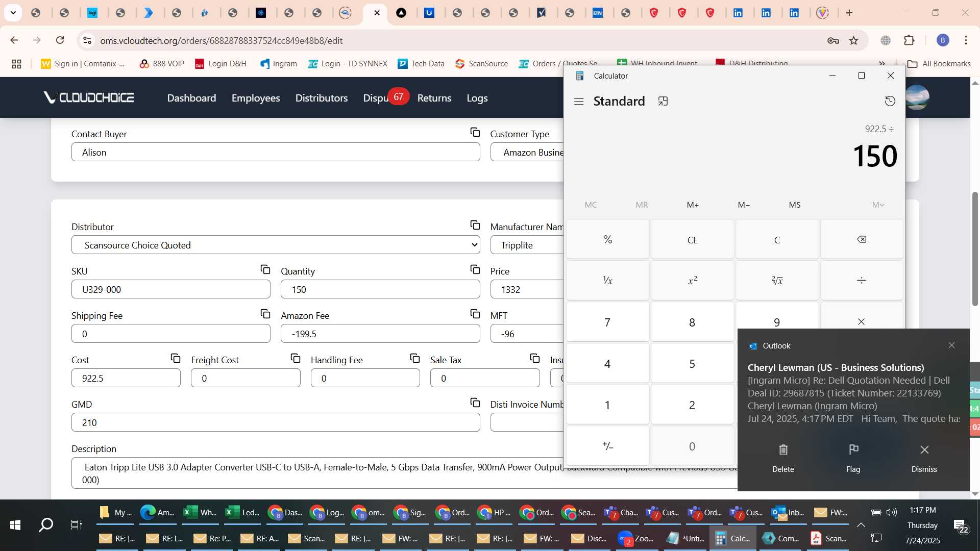Copy the Contact Buyer field value

(x=475, y=133)
